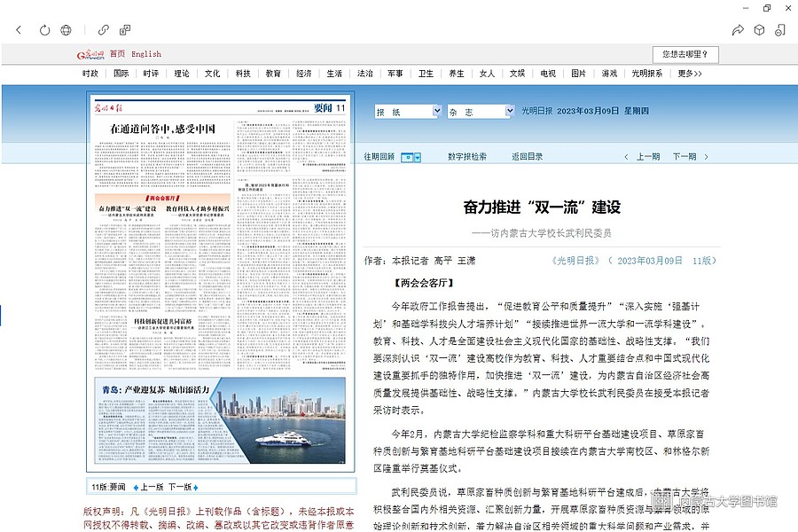Image resolution: width=798 pixels, height=532 pixels.
Task: Open 科技创新促进共同富裕 article in page image
Action: tap(163, 322)
